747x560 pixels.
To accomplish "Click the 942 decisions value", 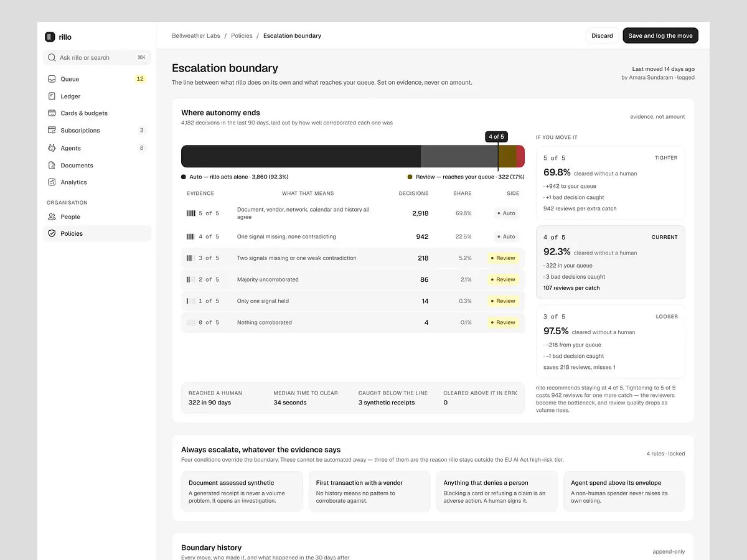I will click(422, 236).
